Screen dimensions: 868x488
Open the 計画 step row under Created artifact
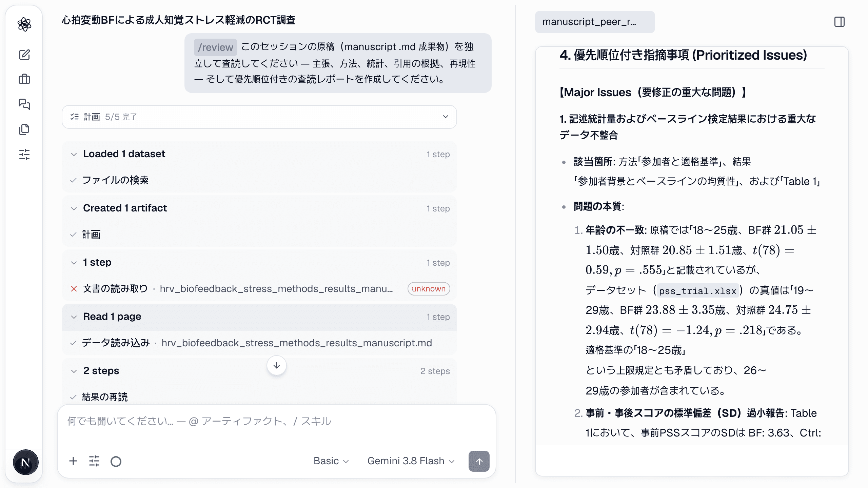(x=259, y=235)
